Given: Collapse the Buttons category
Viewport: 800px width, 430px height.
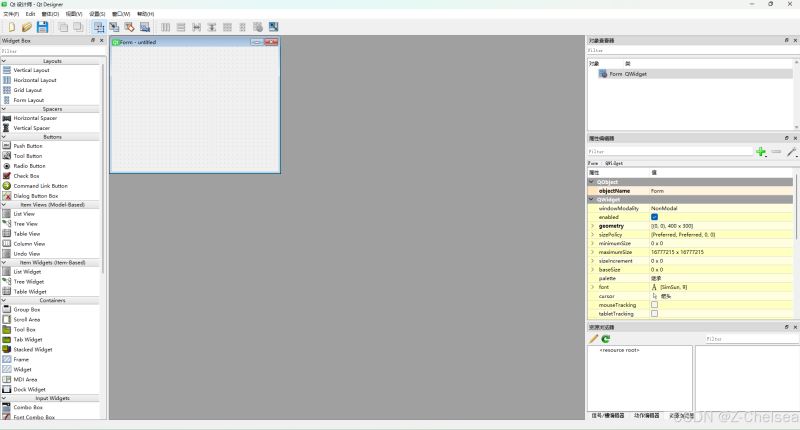Looking at the screenshot, I should coord(4,137).
